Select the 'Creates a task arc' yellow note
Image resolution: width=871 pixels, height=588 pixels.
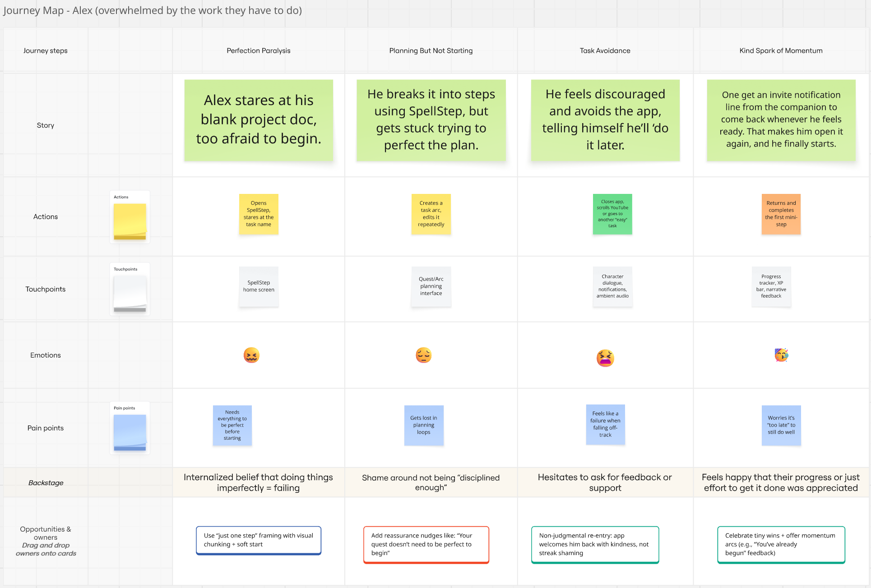tap(431, 214)
